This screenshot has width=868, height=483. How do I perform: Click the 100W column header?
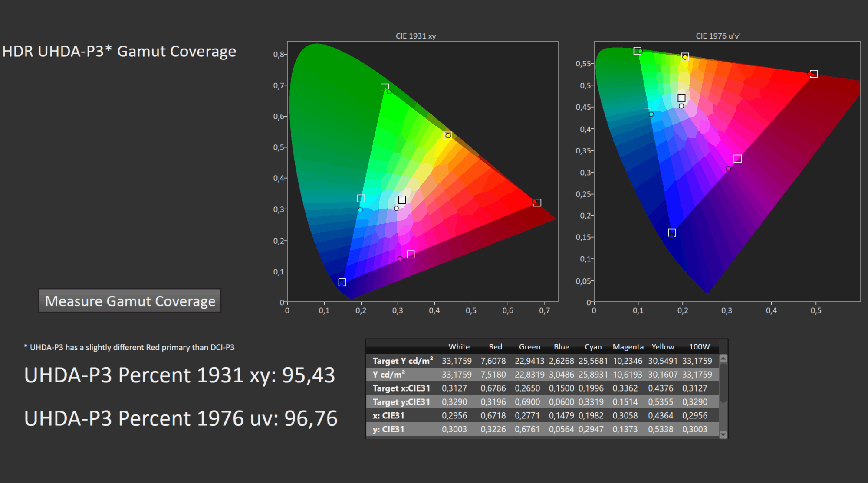click(699, 347)
